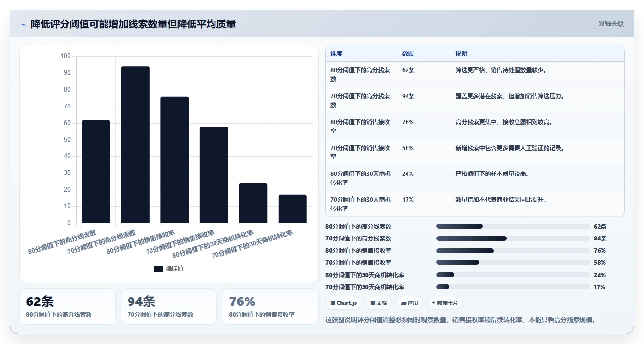Click progress list label 70分阈值下的高分线索数

tap(358, 238)
